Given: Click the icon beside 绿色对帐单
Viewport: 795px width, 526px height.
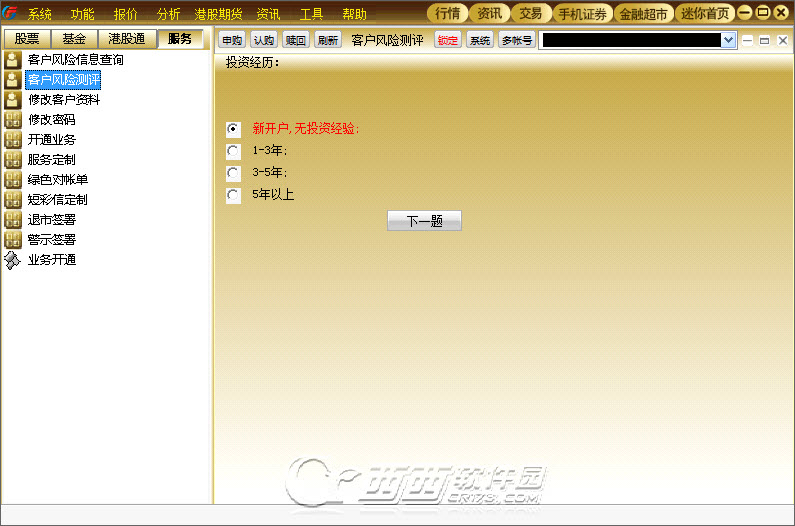Looking at the screenshot, I should tap(13, 180).
